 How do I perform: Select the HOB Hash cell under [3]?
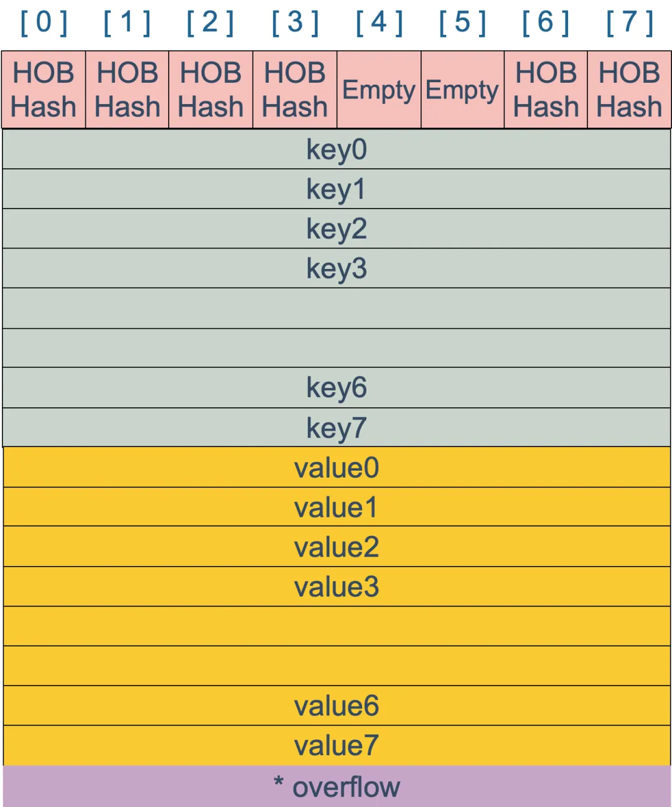[x=295, y=90]
